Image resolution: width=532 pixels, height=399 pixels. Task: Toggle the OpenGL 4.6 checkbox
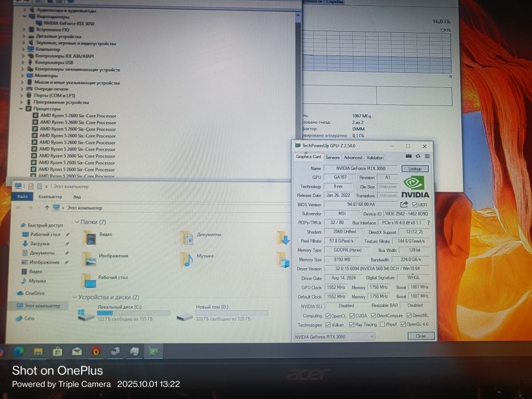(x=403, y=324)
